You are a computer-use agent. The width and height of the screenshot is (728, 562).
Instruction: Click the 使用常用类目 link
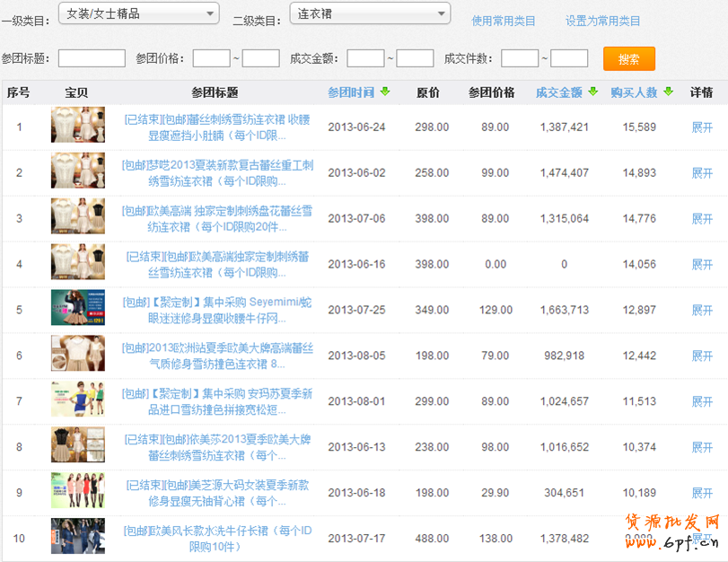504,21
